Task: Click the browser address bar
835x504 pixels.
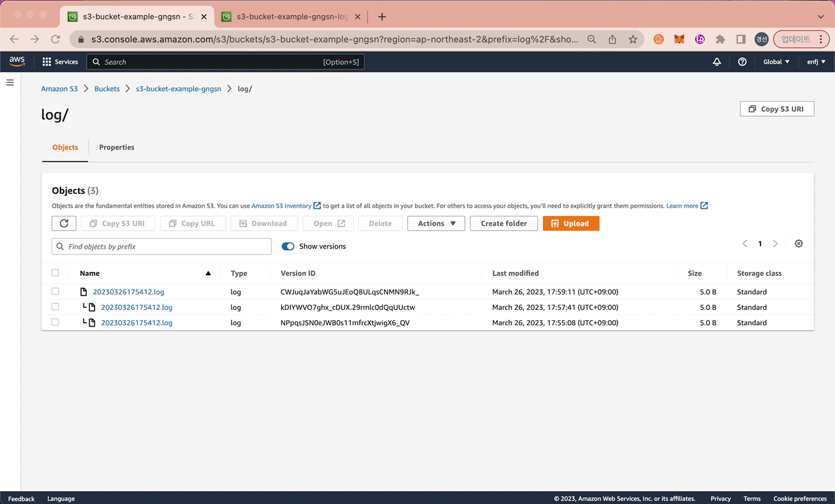Action: tap(335, 39)
